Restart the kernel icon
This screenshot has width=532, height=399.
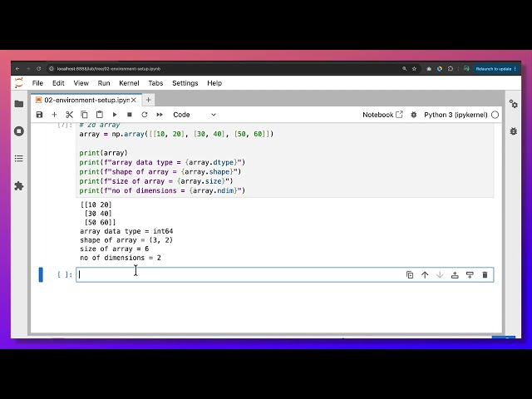click(x=145, y=115)
